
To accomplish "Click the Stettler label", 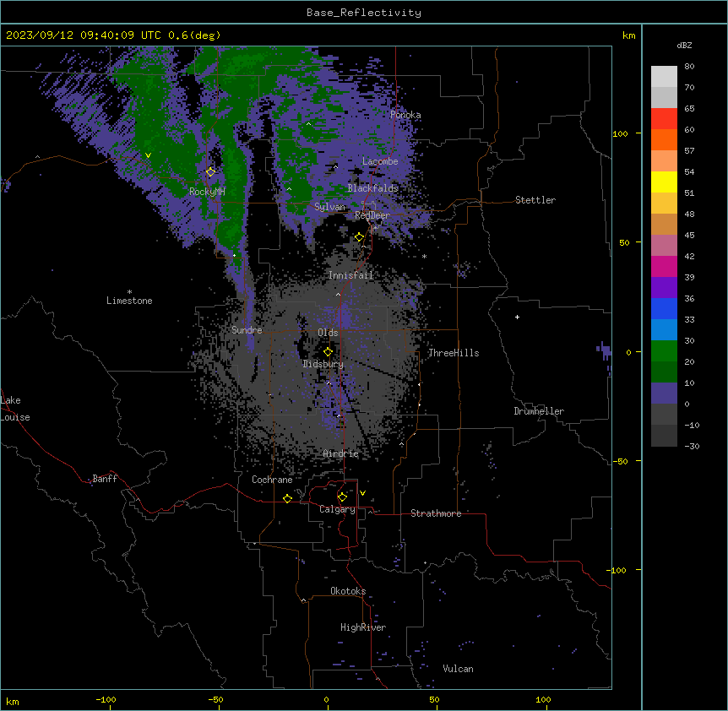I will (535, 200).
